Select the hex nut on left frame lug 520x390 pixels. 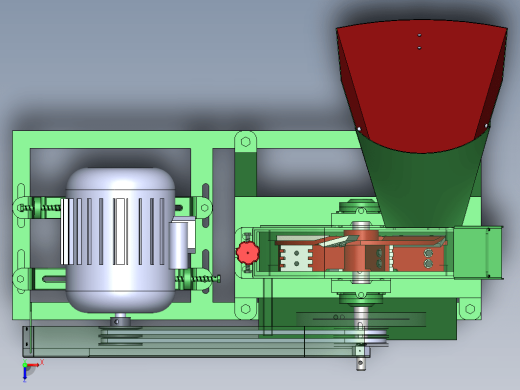[20, 278]
